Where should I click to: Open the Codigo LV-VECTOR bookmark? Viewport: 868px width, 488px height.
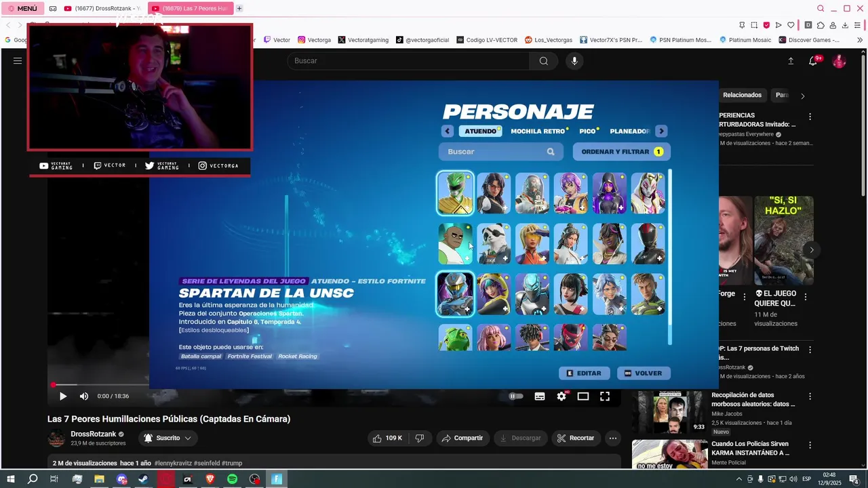[x=487, y=40]
